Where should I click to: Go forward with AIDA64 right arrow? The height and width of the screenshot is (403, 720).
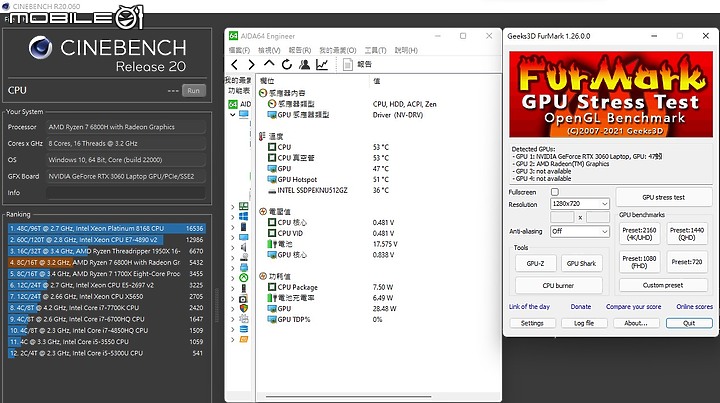coord(251,65)
